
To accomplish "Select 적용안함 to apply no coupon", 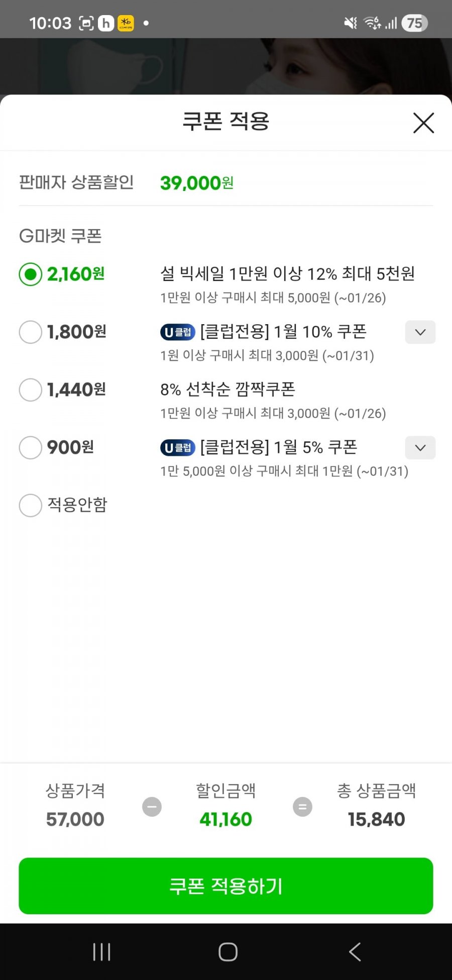I will coord(31,505).
